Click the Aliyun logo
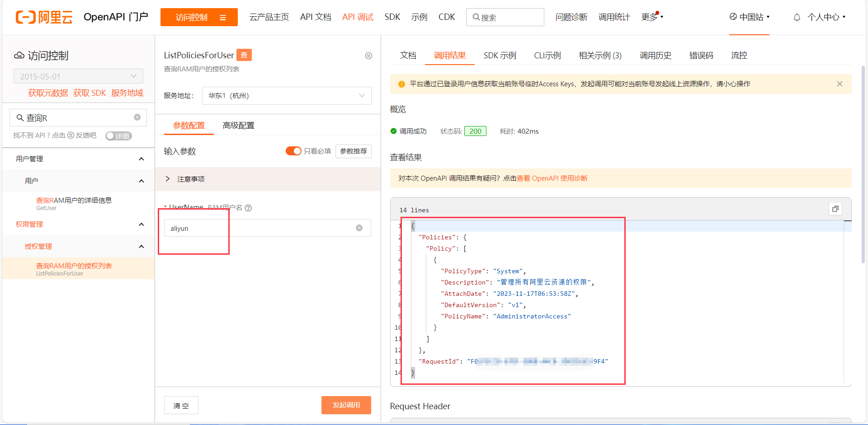Screen dimensions: 868x425 tap(44, 17)
